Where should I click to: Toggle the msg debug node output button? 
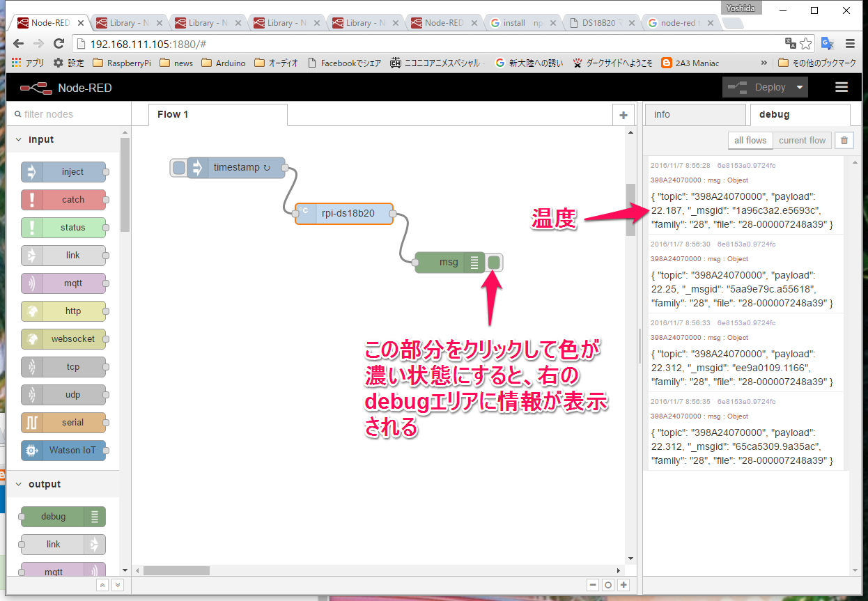pos(494,263)
